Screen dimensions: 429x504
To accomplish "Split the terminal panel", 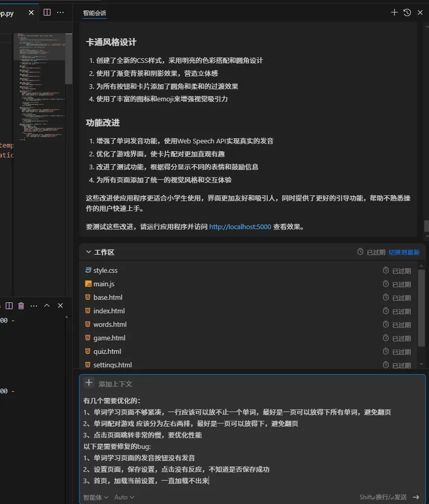I will pyautogui.click(x=9, y=306).
